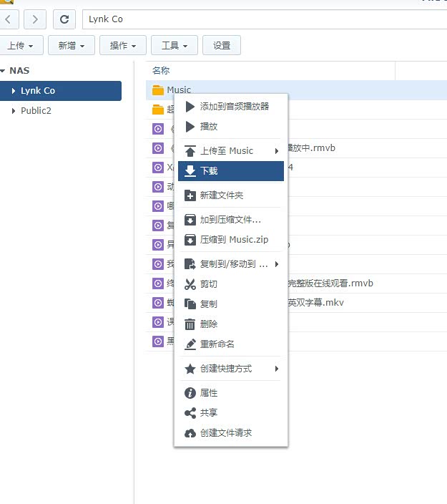Click the create file request cloud icon
This screenshot has height=504, width=447.
[x=190, y=433]
